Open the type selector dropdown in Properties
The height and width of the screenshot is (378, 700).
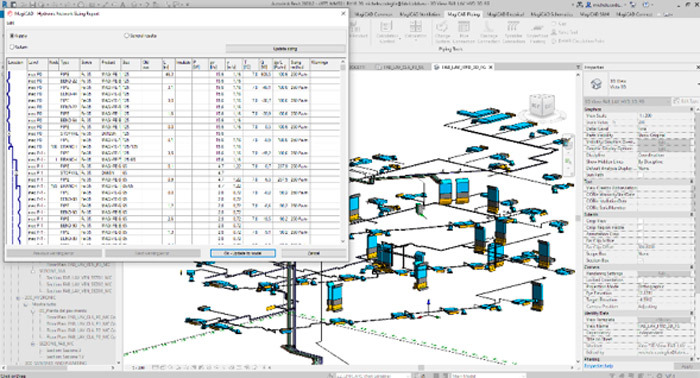698,84
